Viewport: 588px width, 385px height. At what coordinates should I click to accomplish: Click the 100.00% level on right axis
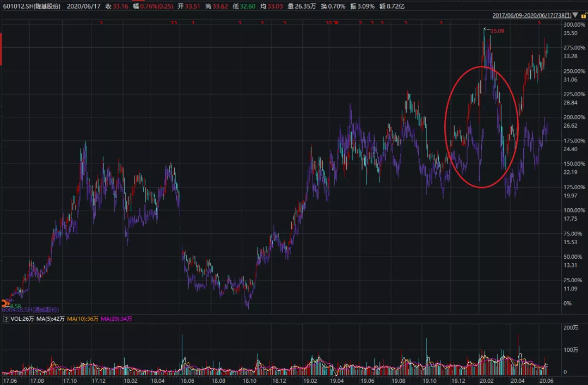pyautogui.click(x=574, y=210)
